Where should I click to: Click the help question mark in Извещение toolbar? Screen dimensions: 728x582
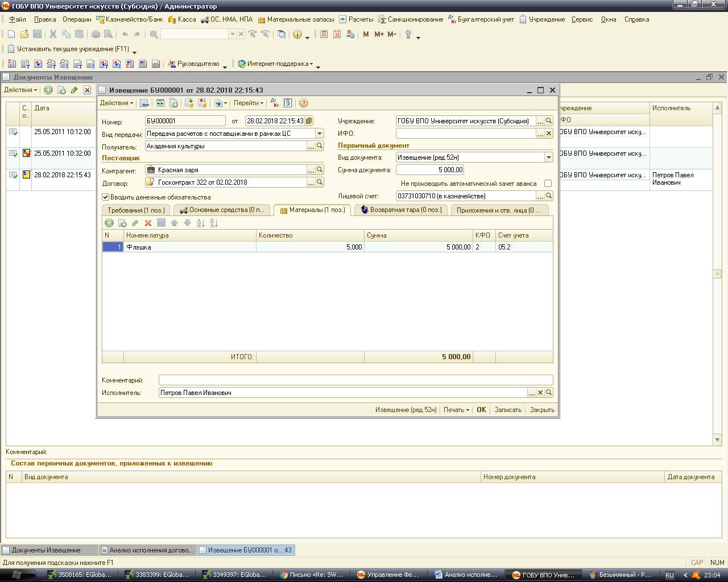click(x=304, y=103)
